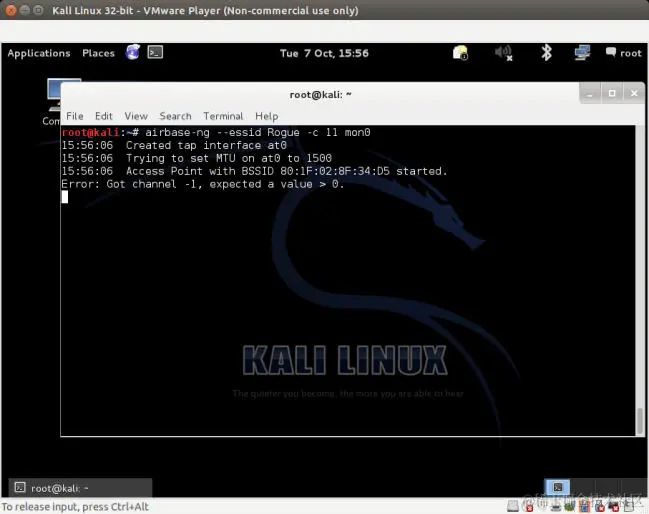
Task: Launch terminal from top panel icon
Action: [x=155, y=52]
